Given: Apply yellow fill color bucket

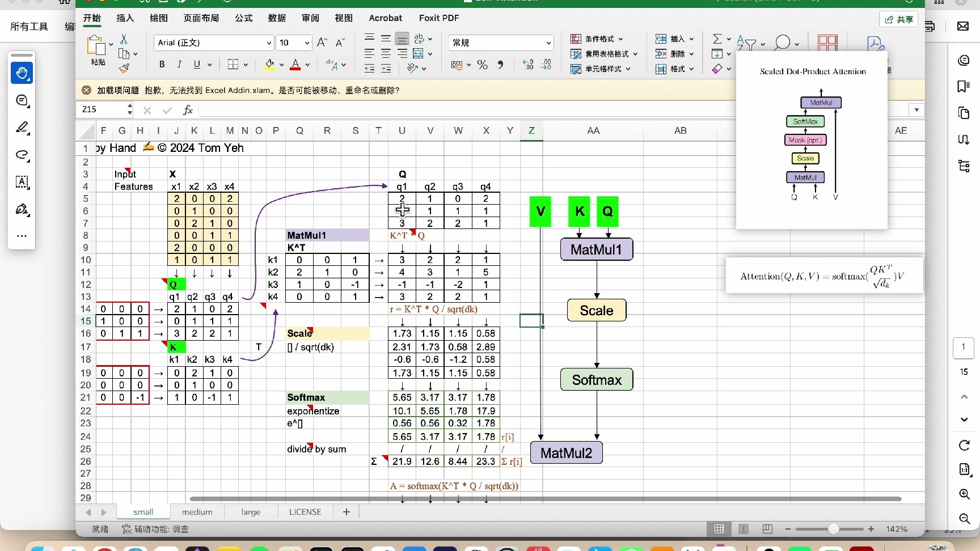Looking at the screenshot, I should [269, 65].
